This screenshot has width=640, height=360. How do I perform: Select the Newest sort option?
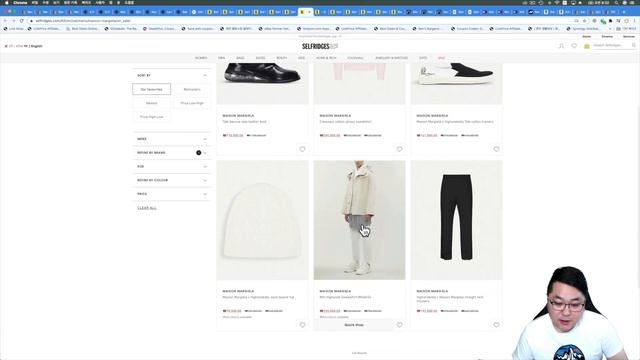(x=151, y=103)
